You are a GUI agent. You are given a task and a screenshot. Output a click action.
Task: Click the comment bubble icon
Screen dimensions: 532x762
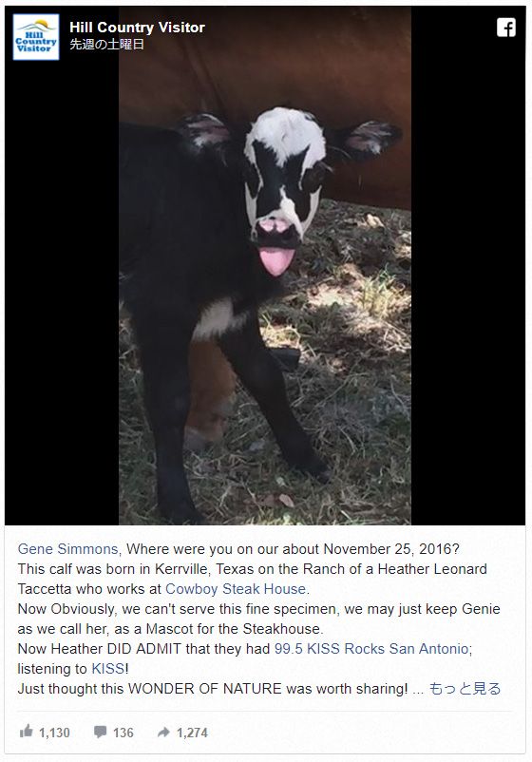click(100, 732)
